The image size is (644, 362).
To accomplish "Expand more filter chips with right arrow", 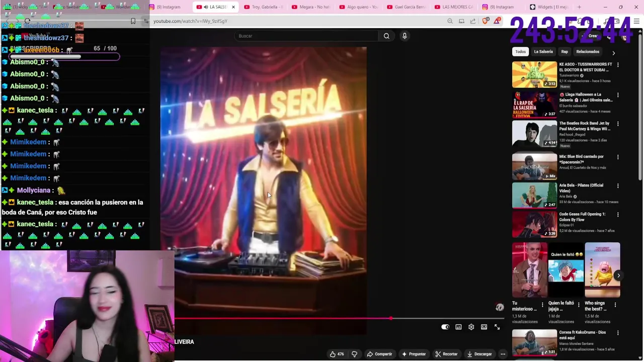I will point(613,52).
